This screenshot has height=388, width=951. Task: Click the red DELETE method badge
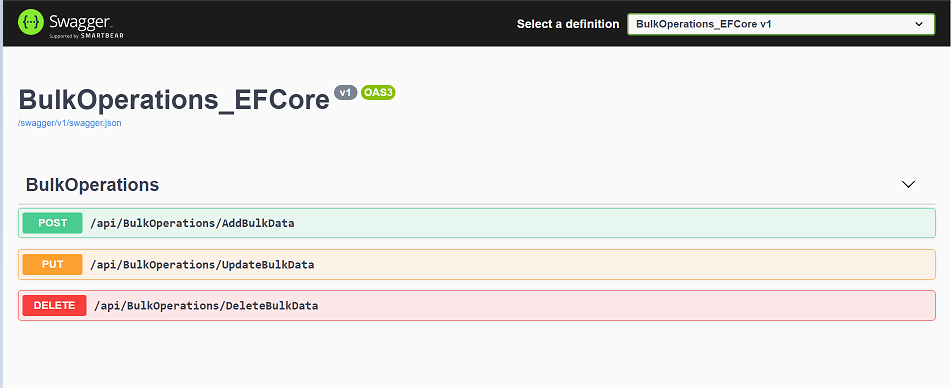coord(55,306)
